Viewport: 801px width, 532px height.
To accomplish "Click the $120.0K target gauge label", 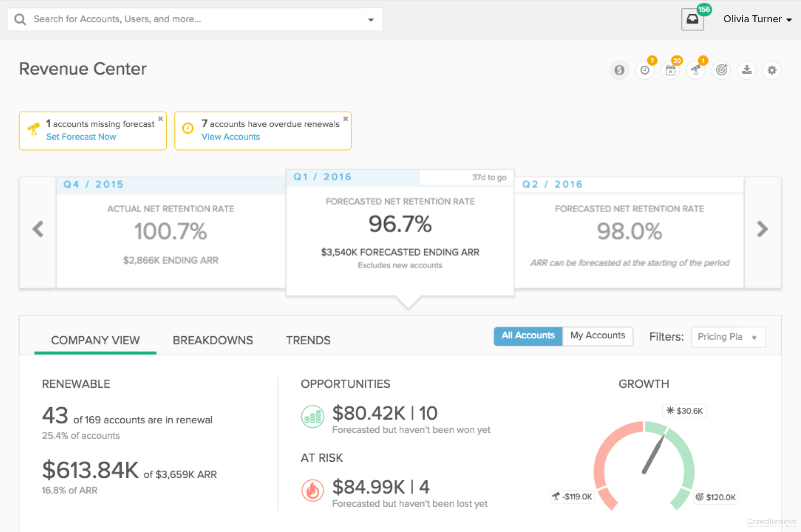I will pos(716,497).
